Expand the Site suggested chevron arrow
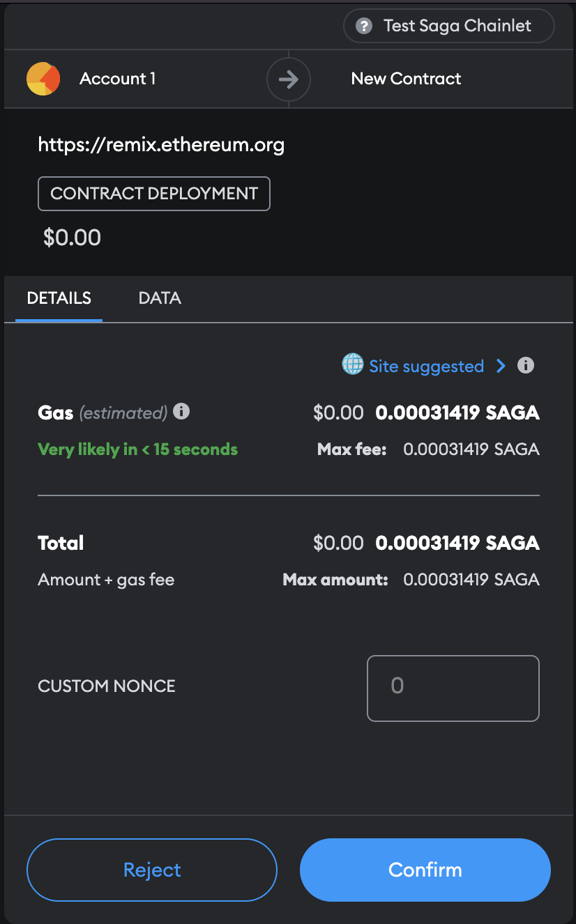Image resolution: width=576 pixels, height=924 pixels. point(500,366)
